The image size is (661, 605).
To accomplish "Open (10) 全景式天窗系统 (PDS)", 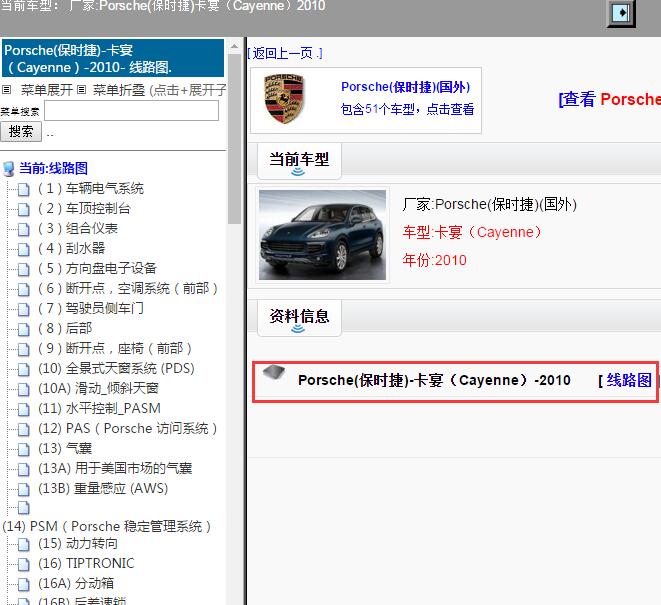I will (116, 368).
